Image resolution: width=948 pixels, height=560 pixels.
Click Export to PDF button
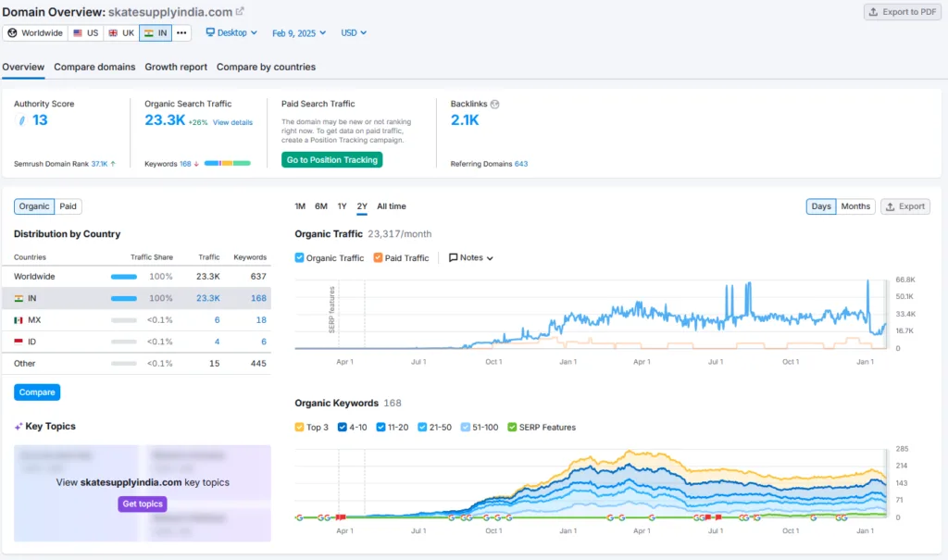(902, 11)
